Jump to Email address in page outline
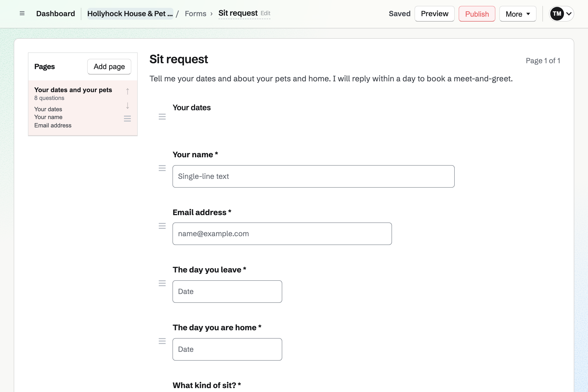 53,125
